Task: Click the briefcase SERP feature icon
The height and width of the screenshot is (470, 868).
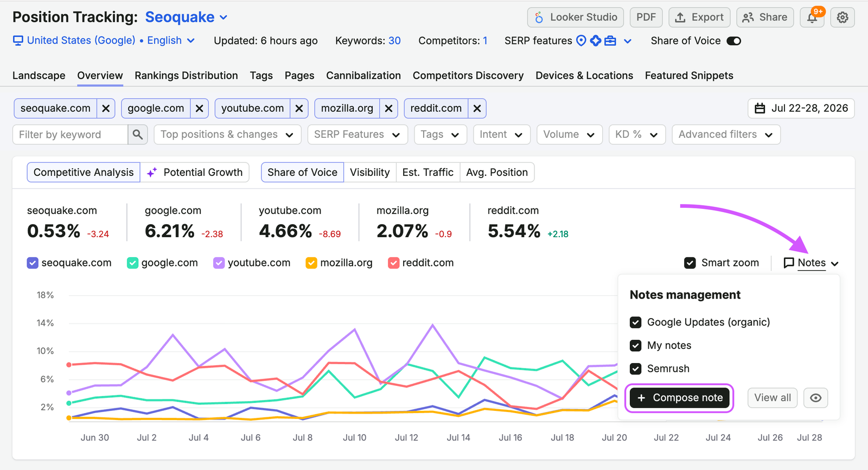Action: [610, 41]
